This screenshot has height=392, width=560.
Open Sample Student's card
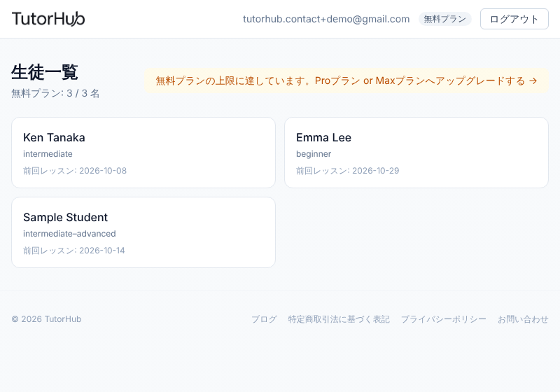(x=143, y=232)
